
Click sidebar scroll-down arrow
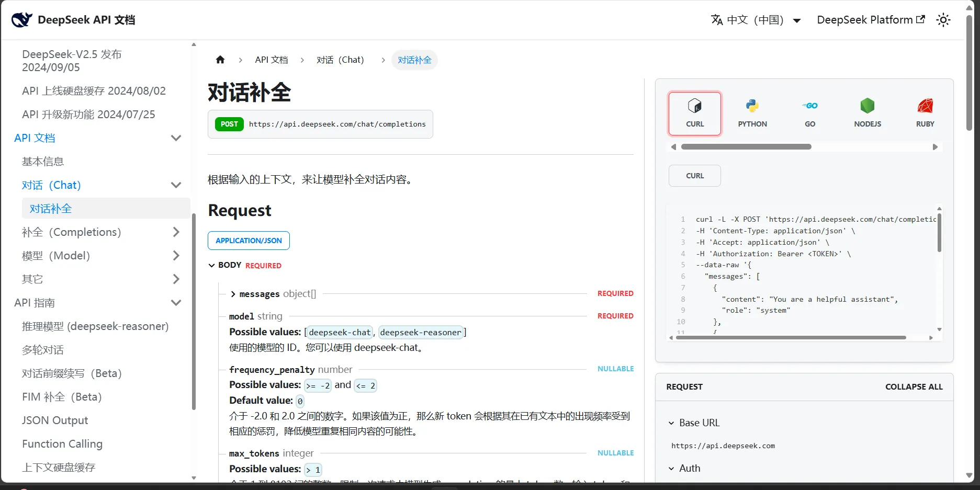194,478
